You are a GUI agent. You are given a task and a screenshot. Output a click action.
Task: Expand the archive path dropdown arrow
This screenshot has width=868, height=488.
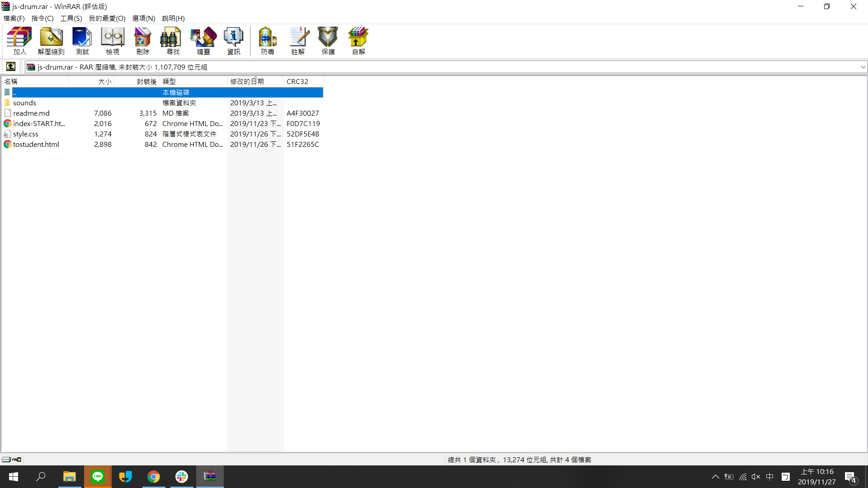863,67
